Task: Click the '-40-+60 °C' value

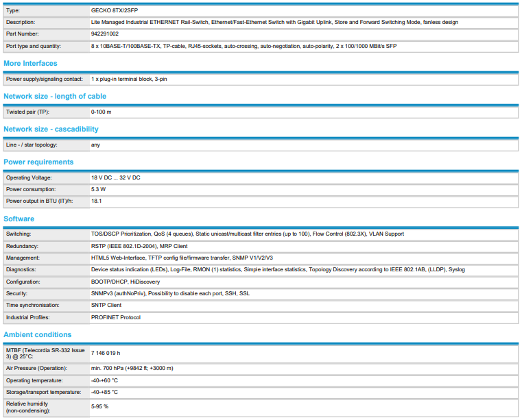Action: point(104,381)
